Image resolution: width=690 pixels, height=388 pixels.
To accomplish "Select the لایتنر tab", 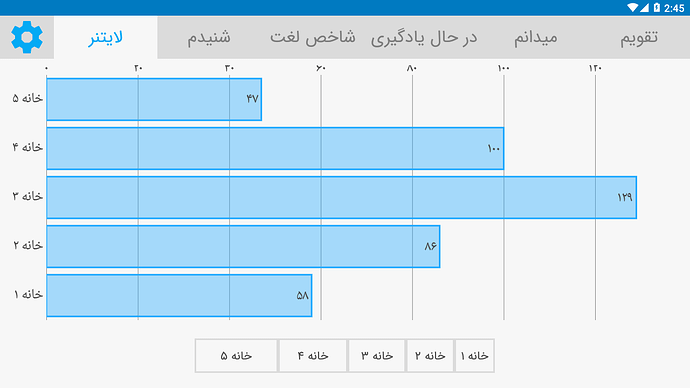I will pyautogui.click(x=106, y=37).
